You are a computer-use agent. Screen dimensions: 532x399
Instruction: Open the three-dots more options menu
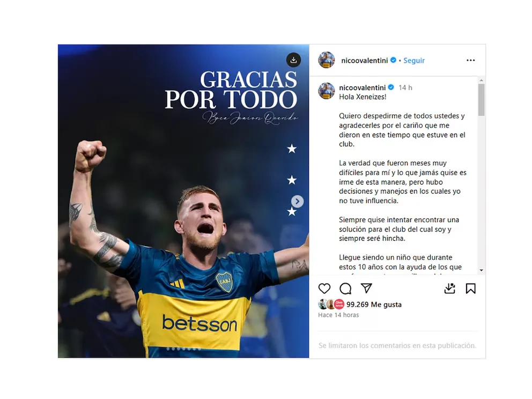[470, 61]
